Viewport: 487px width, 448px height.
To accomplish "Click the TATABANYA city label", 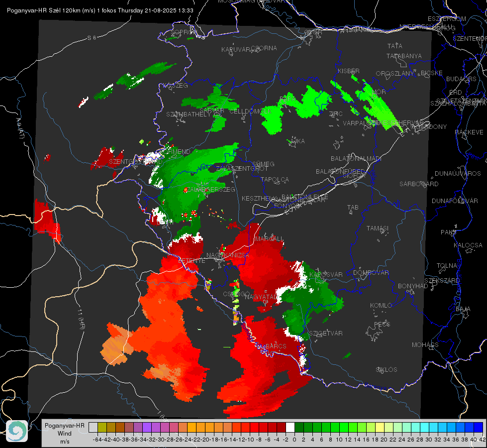I will click(404, 56).
